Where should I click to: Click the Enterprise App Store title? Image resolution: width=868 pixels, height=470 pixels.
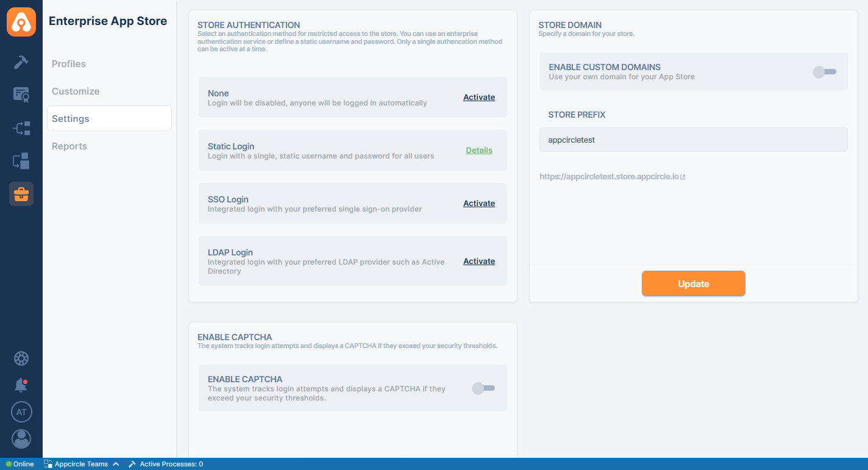[x=108, y=21]
